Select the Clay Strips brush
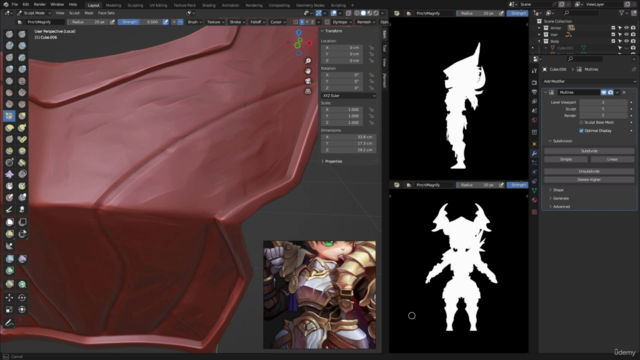This screenshot has width=640, height=360. pyautogui.click(x=22, y=46)
